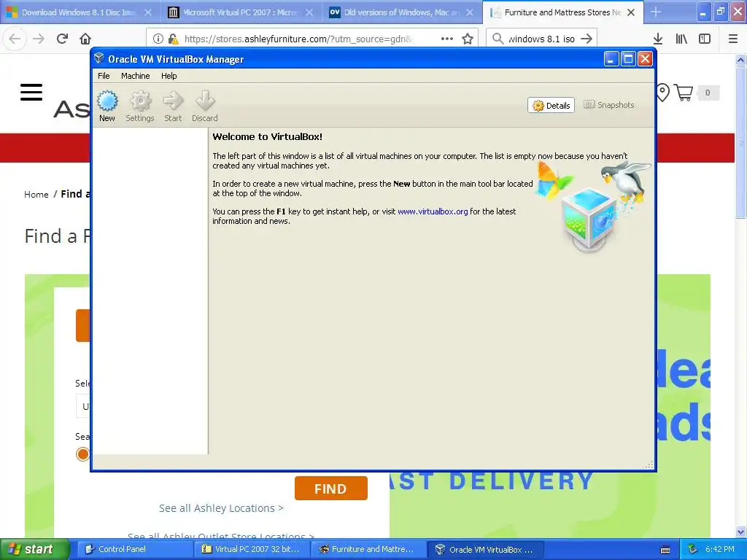Open the Machine menu in VirtualBox
This screenshot has width=747, height=560.
(x=135, y=76)
